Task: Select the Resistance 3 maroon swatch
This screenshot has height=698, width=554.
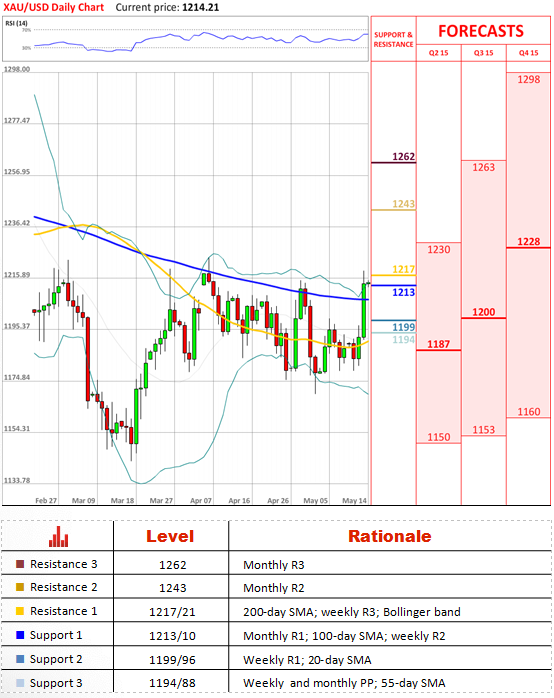Action: click(20, 564)
